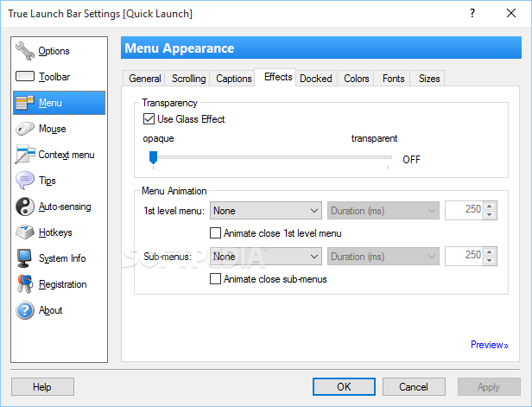Disable the Use Glass Effect checkbox
Image resolution: width=532 pixels, height=407 pixels.
(x=149, y=119)
